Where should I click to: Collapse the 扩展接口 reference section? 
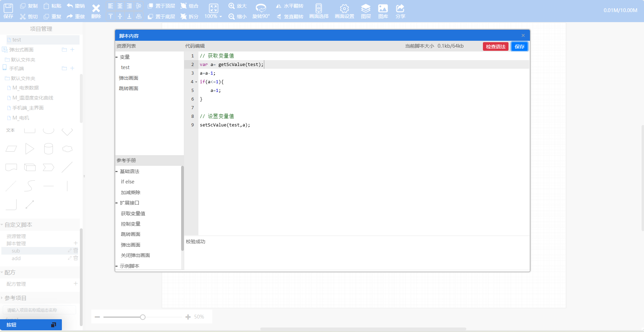point(117,203)
